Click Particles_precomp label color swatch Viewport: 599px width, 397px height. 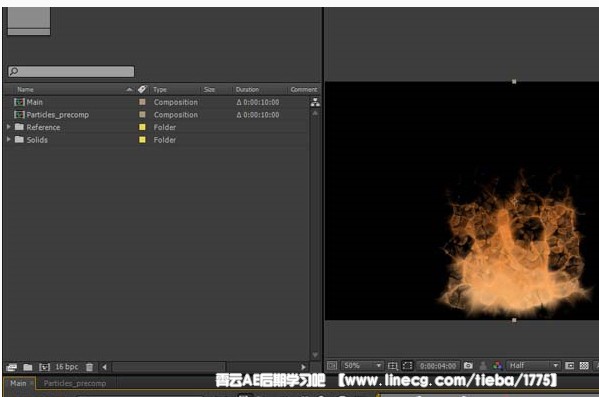click(142, 115)
